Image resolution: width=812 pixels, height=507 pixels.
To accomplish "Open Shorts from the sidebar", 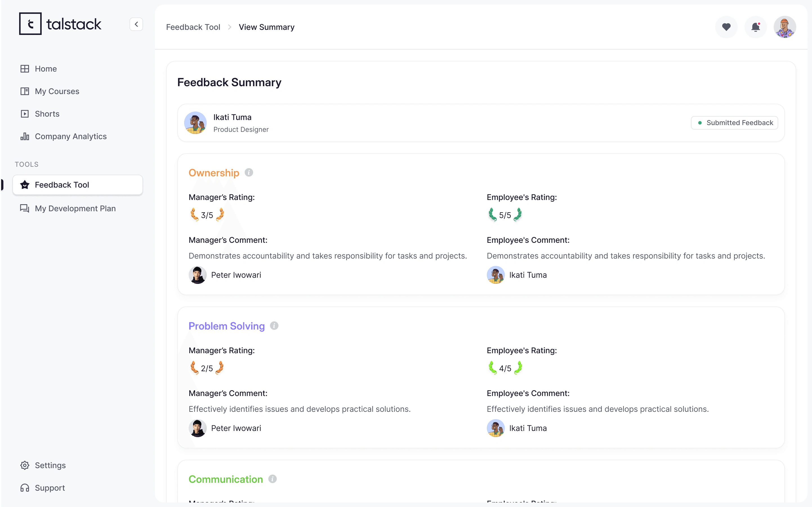I will (47, 114).
